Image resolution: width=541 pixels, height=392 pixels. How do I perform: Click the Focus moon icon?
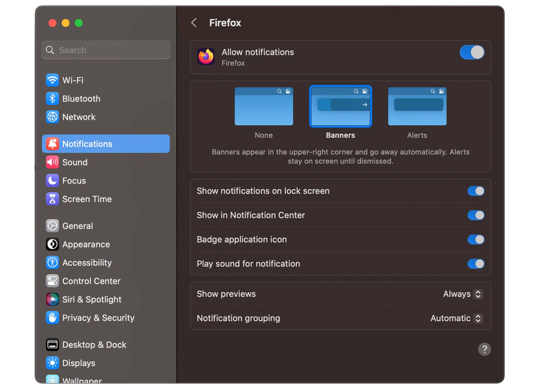point(52,180)
